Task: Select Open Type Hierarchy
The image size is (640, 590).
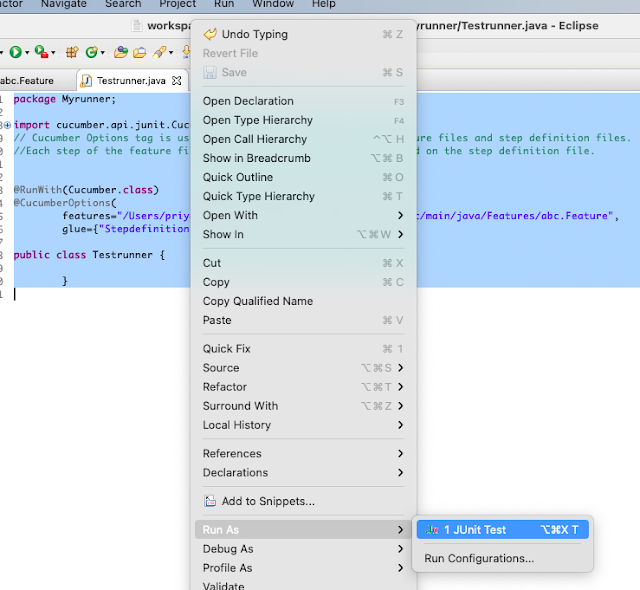Action: (x=303, y=120)
